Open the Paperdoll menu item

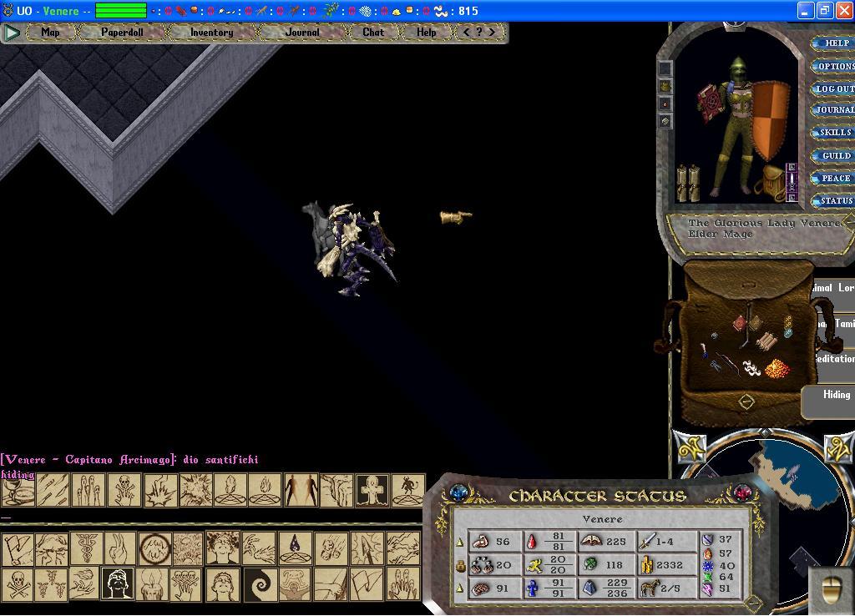pyautogui.click(x=122, y=33)
